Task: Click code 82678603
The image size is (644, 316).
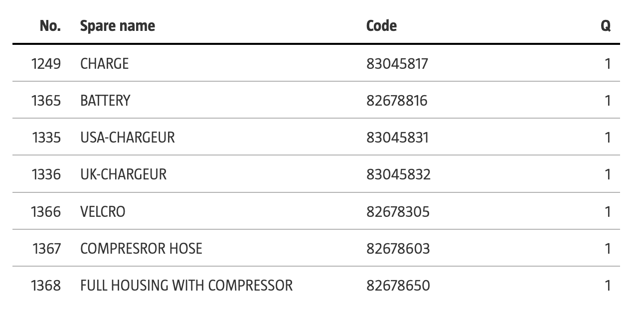Action: point(398,248)
